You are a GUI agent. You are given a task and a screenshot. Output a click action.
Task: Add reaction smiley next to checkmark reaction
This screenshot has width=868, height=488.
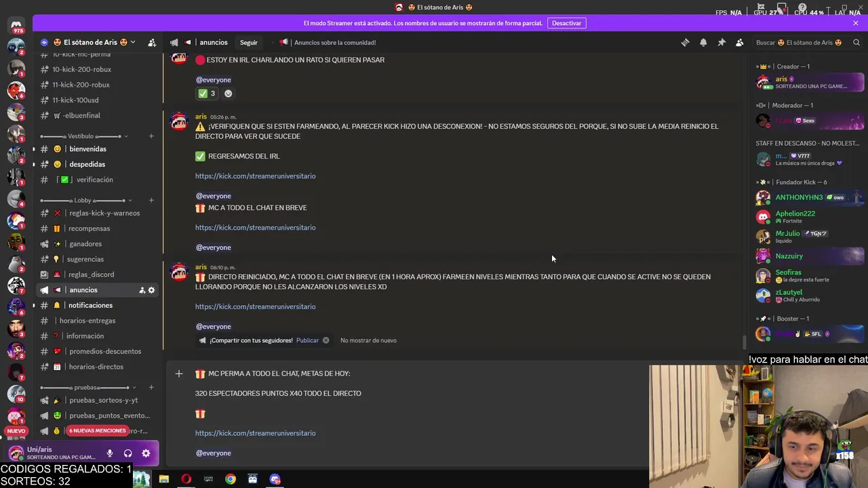click(x=228, y=94)
